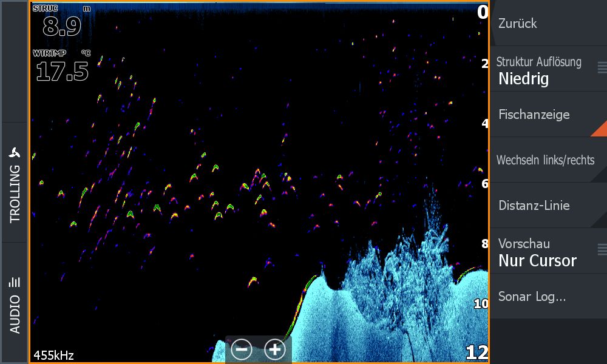Go back with Zurück
Screen dimensions: 607x364
(518, 24)
